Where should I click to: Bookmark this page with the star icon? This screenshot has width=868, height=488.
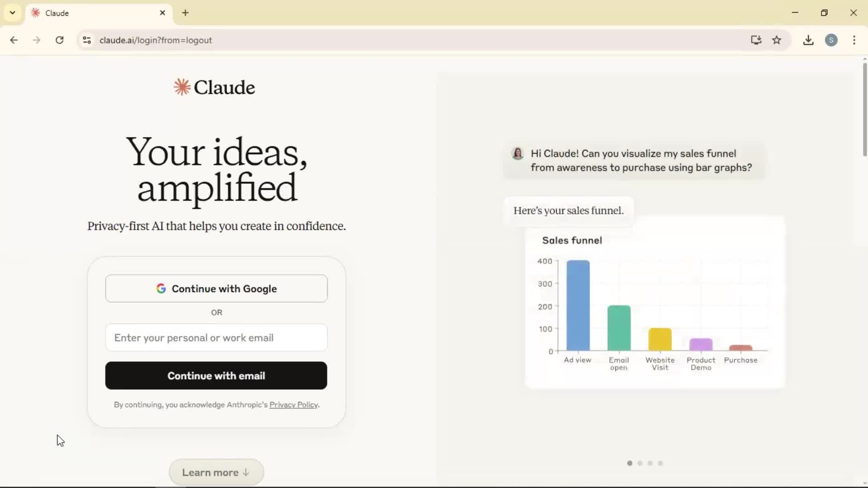[777, 40]
